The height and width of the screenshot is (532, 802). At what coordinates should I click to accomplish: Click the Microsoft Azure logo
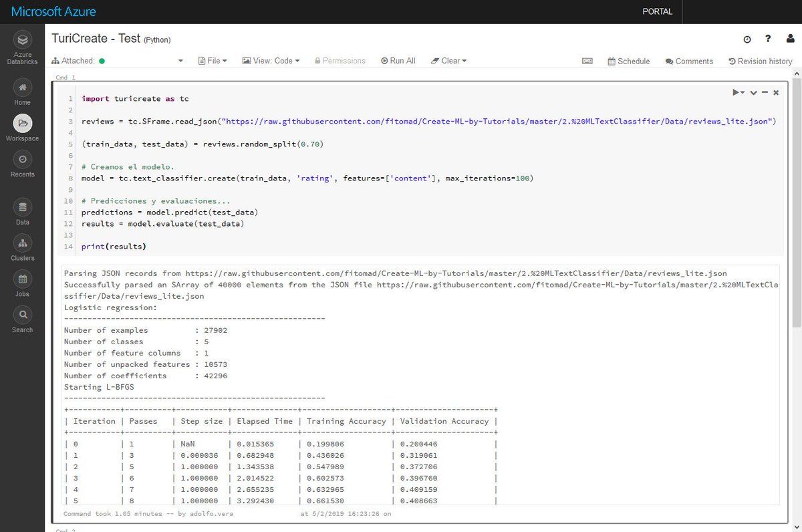pyautogui.click(x=54, y=11)
